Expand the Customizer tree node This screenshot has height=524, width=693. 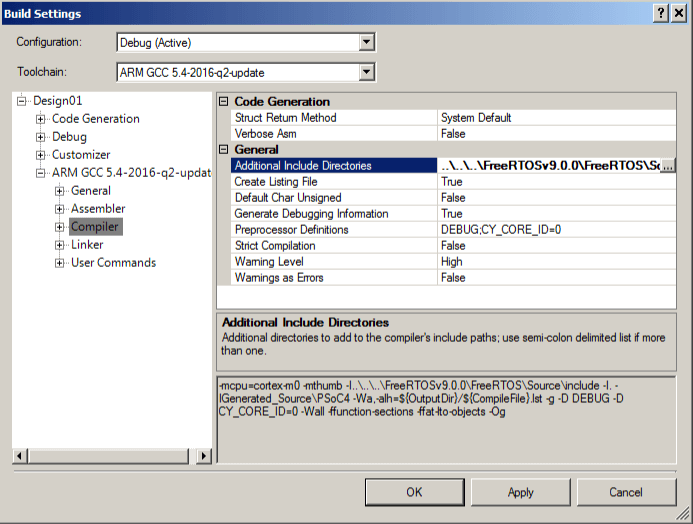[x=41, y=155]
